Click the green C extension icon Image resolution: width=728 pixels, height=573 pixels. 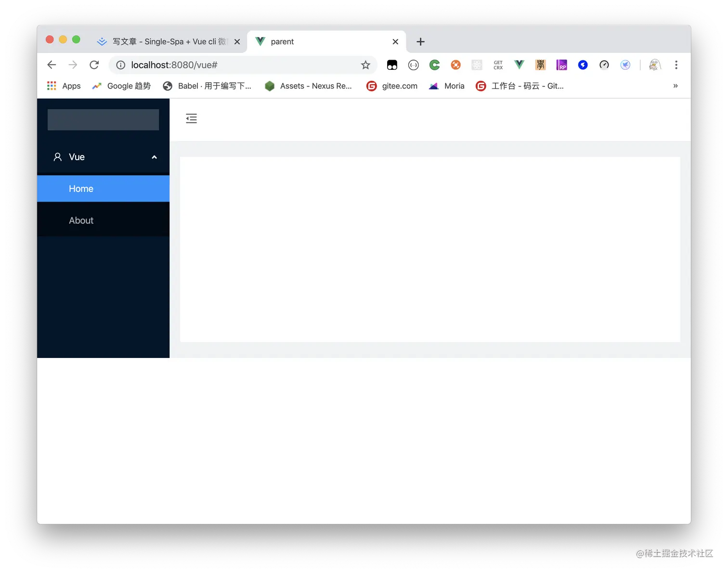(x=434, y=65)
